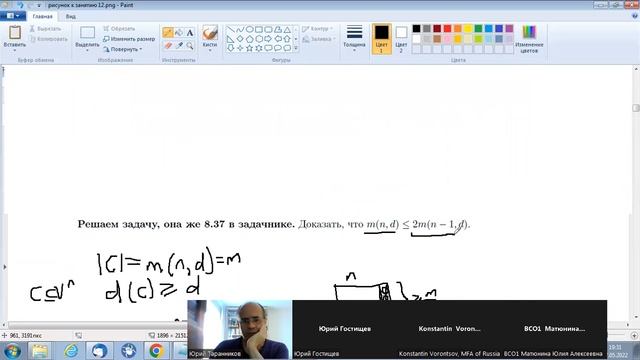This screenshot has width=640, height=360.
Task: Open the Rotate (Повернуть) dropdown
Action: (x=122, y=49)
